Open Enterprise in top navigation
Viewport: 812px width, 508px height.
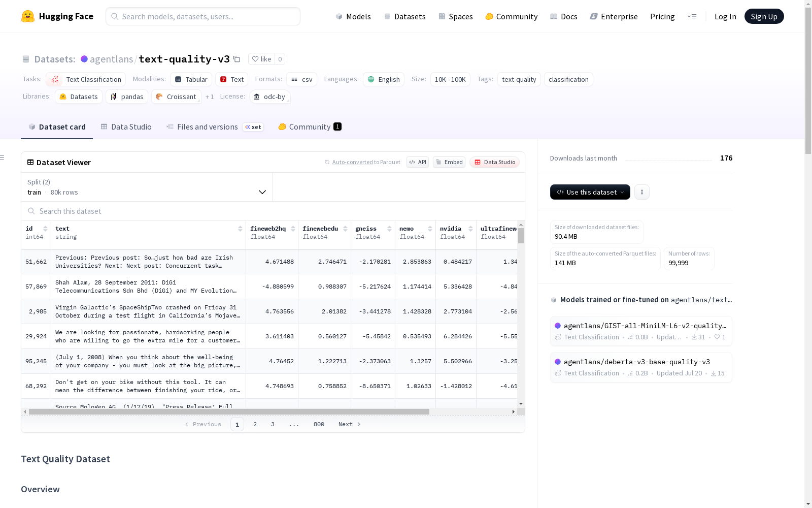pos(614,16)
